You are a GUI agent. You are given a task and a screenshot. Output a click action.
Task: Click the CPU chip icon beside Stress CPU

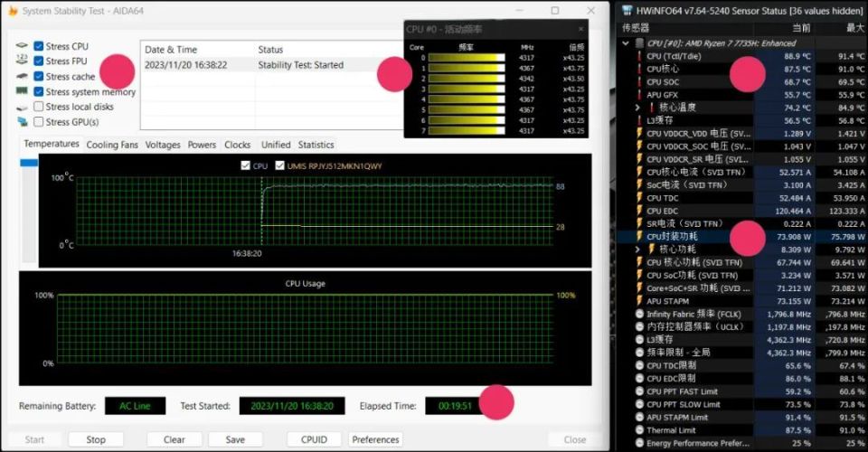(x=22, y=46)
